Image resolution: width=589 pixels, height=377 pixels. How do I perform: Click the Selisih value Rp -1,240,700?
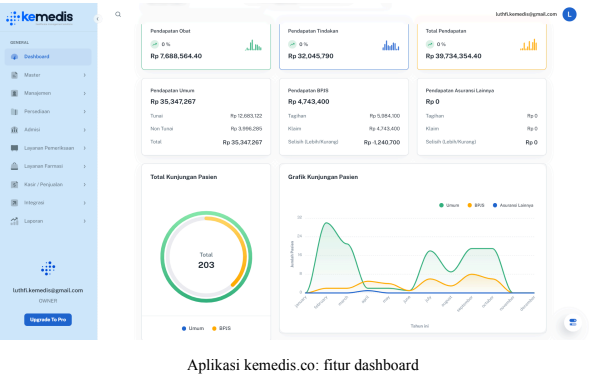tap(382, 142)
